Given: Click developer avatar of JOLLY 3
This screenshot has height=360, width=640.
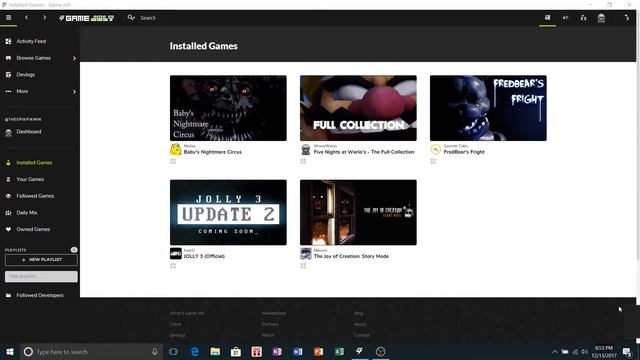Looking at the screenshot, I should point(176,253).
